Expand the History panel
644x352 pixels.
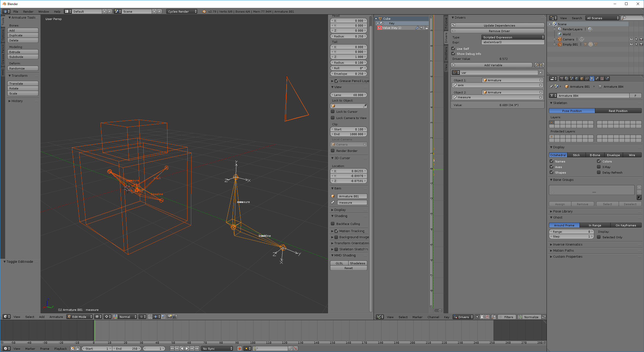17,101
